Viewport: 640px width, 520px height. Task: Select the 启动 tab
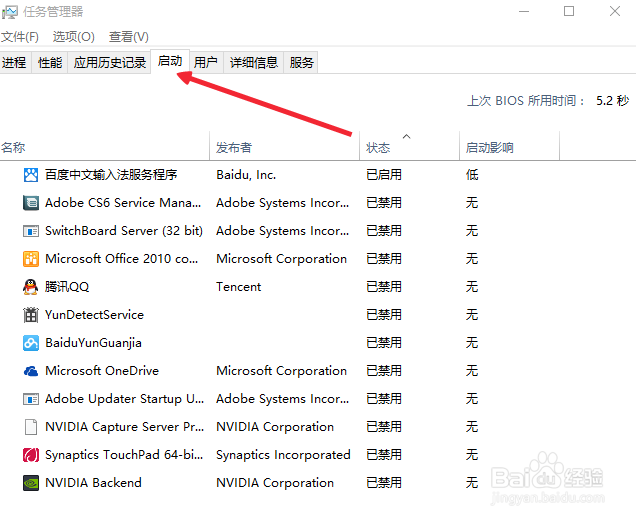[x=170, y=61]
